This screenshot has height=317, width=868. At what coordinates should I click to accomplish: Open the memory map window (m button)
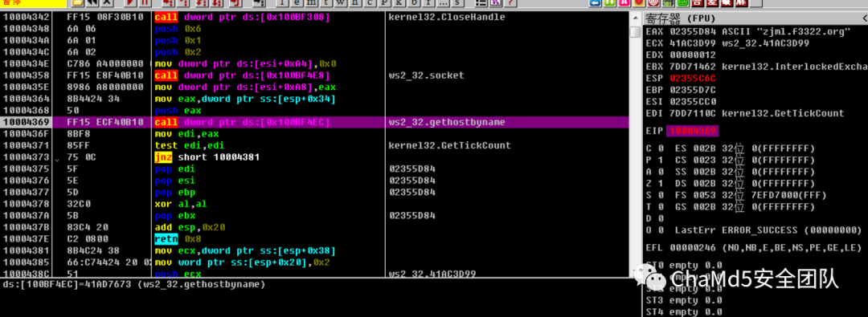click(312, 2)
